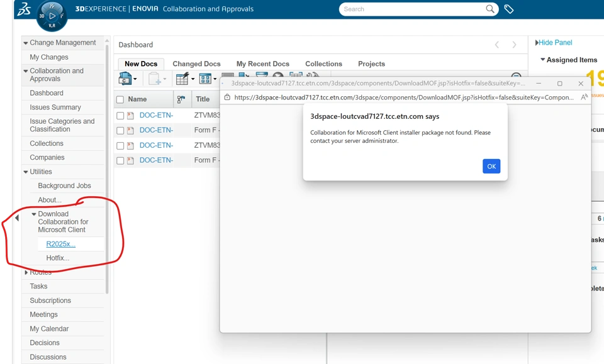604x364 pixels.
Task: Click the greyed-out add document icon
Action: coord(155,79)
